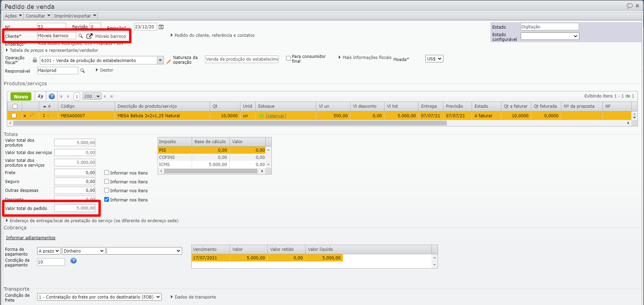Check Informar nos itens for Seguro
The image size is (644, 305).
click(107, 182)
